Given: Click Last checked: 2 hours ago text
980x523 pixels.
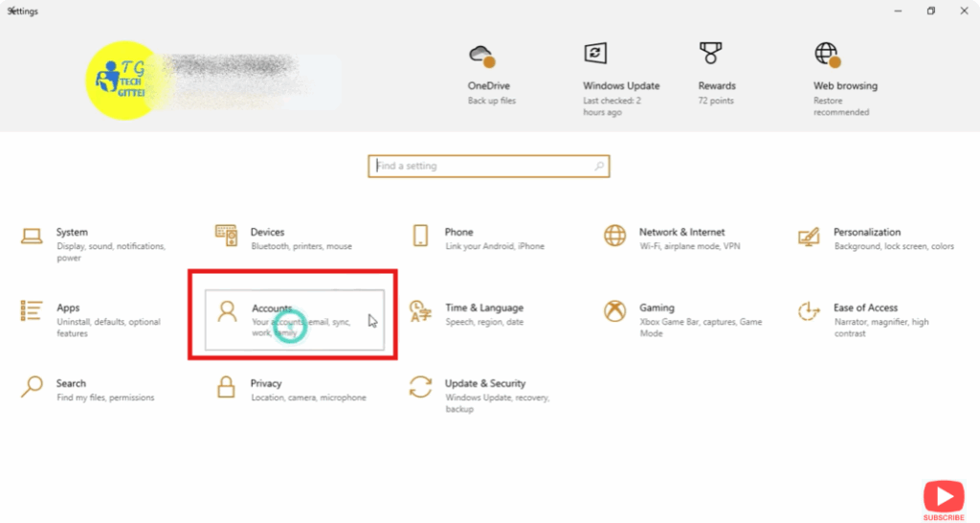Looking at the screenshot, I should pyautogui.click(x=612, y=106).
